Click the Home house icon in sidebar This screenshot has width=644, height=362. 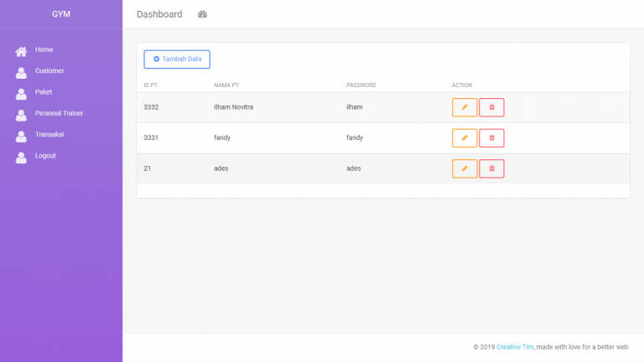point(22,51)
